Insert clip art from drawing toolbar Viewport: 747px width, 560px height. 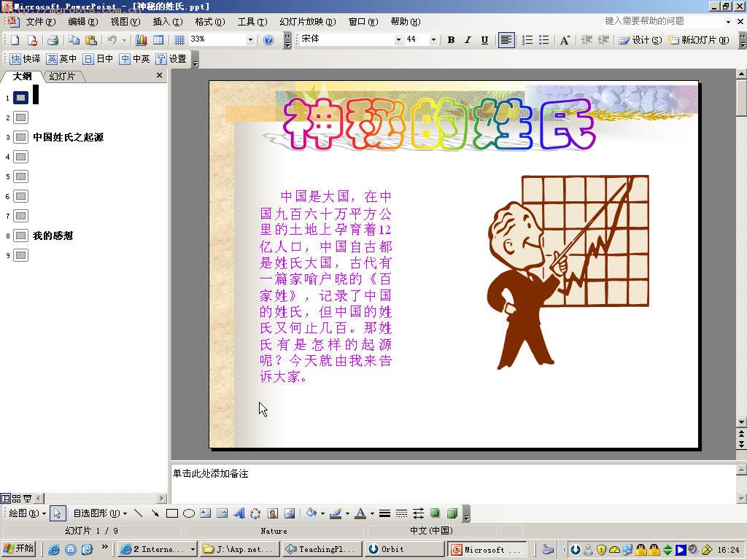tap(273, 513)
